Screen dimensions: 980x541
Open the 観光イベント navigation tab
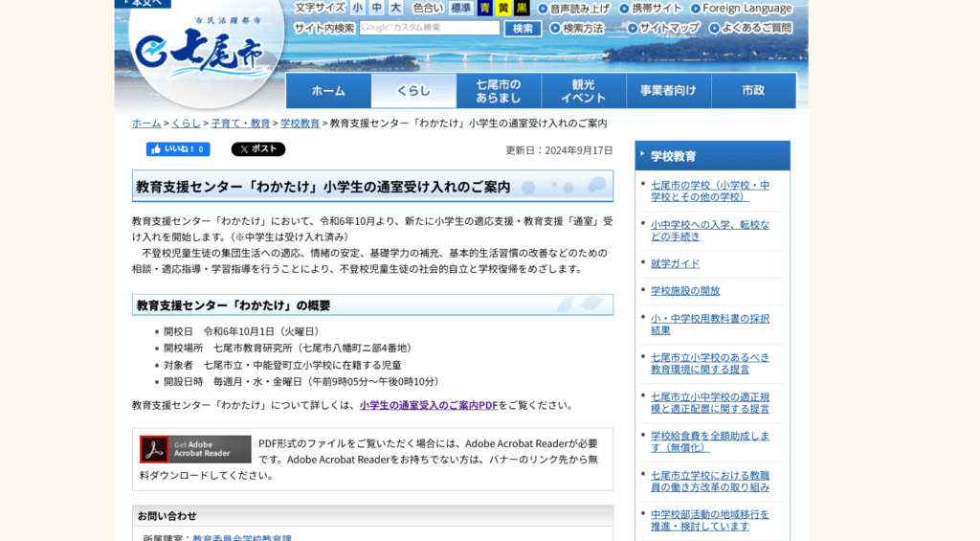(x=583, y=91)
